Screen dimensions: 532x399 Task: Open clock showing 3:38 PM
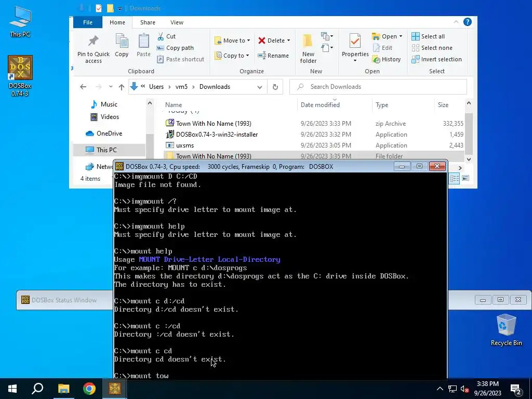pos(487,389)
